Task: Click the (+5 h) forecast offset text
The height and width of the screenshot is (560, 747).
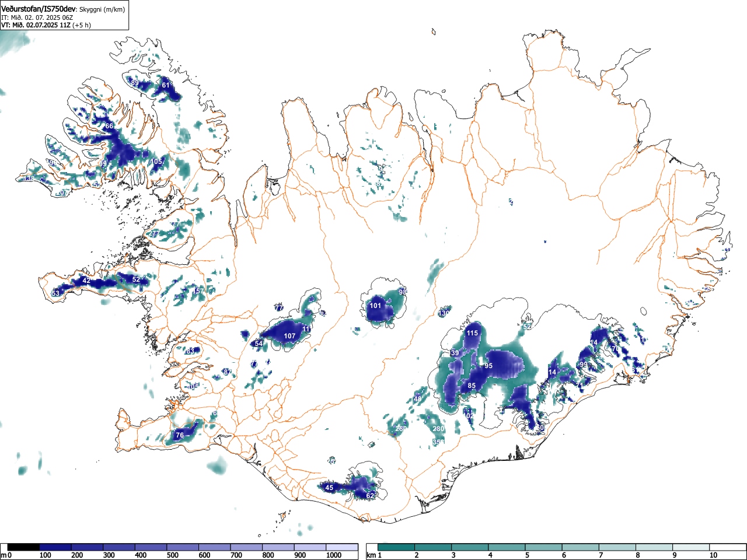Action: [x=82, y=25]
